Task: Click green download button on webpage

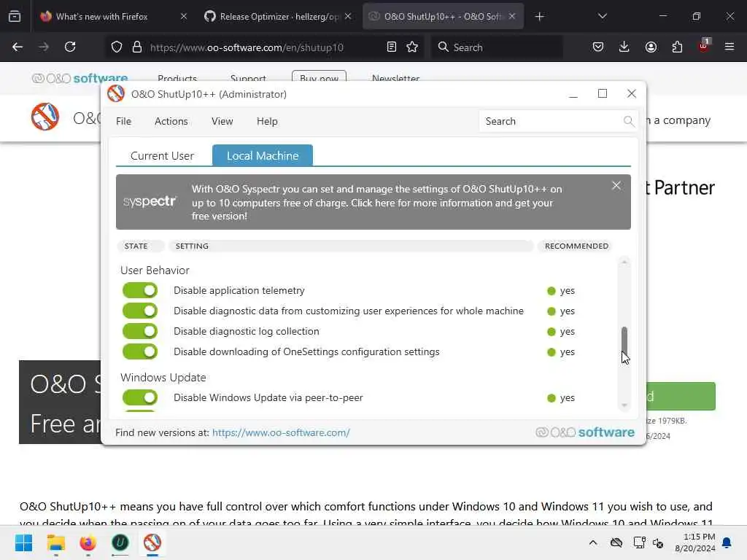Action: point(681,396)
